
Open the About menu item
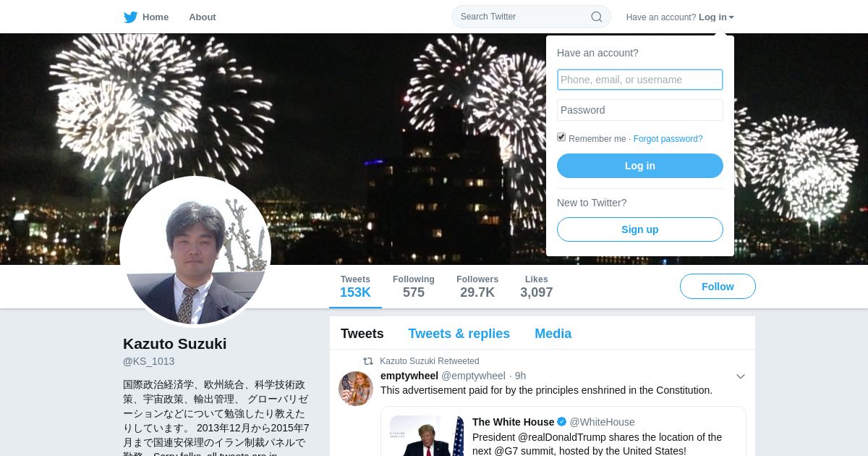pos(203,17)
